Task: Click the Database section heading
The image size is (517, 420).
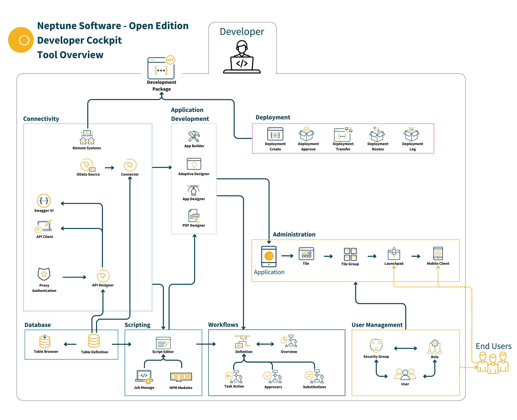Action: coord(38,325)
